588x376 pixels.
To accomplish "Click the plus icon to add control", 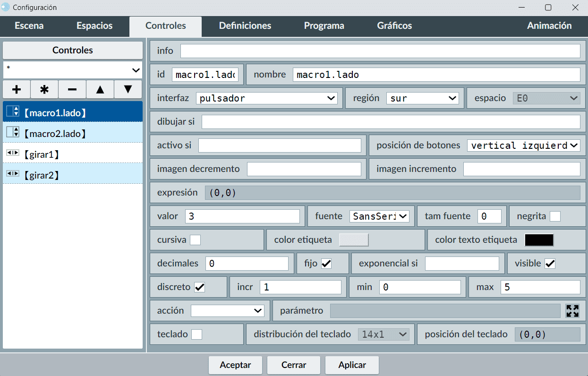I will (x=17, y=89).
